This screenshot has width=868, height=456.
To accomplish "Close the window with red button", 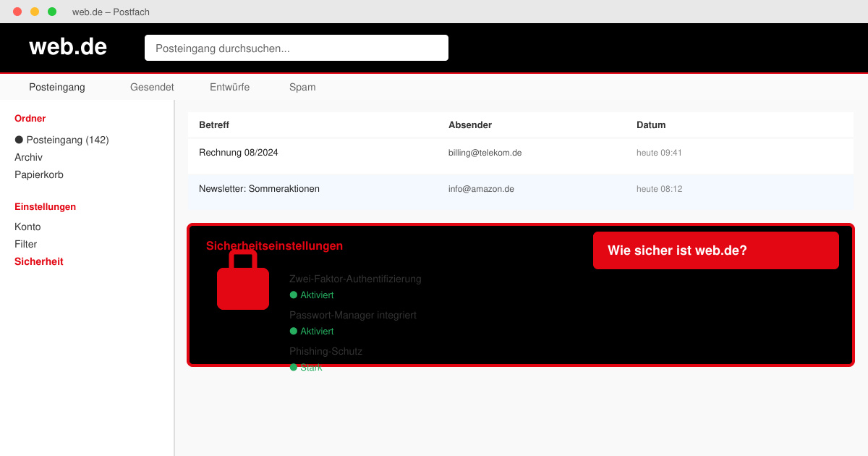I will click(17, 12).
